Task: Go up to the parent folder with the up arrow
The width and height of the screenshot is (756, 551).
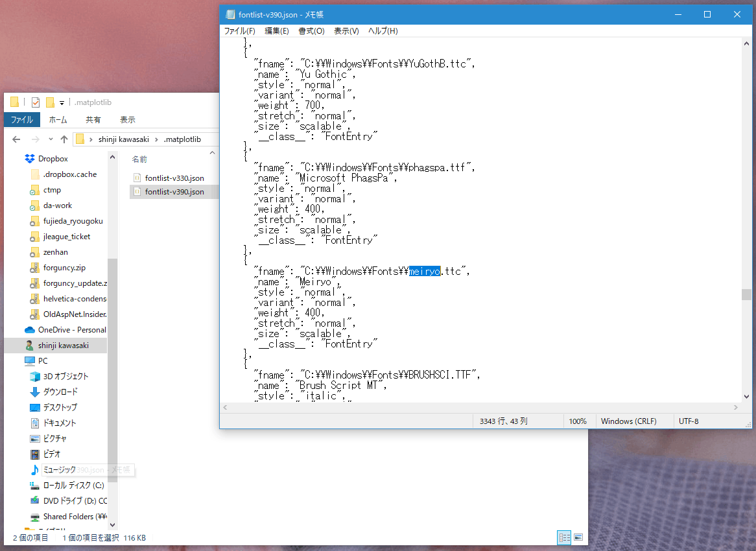Action: (64, 139)
